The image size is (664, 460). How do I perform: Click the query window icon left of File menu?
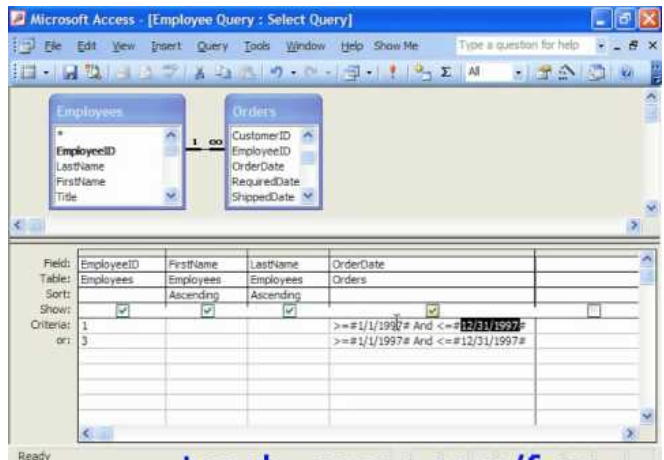(x=26, y=45)
